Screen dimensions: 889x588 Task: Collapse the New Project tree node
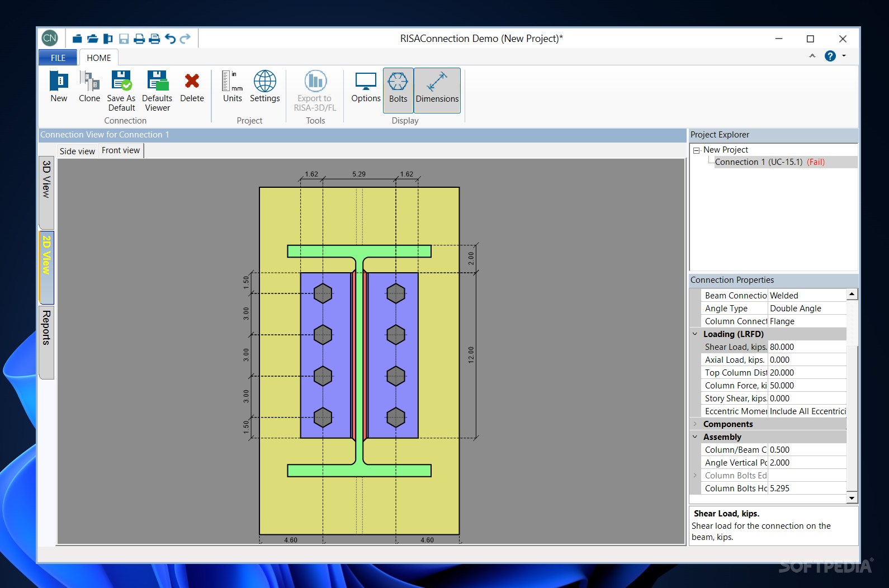coord(696,150)
